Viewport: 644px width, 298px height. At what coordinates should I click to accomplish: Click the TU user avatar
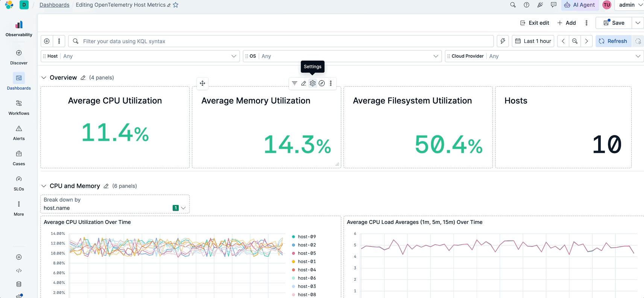(606, 5)
